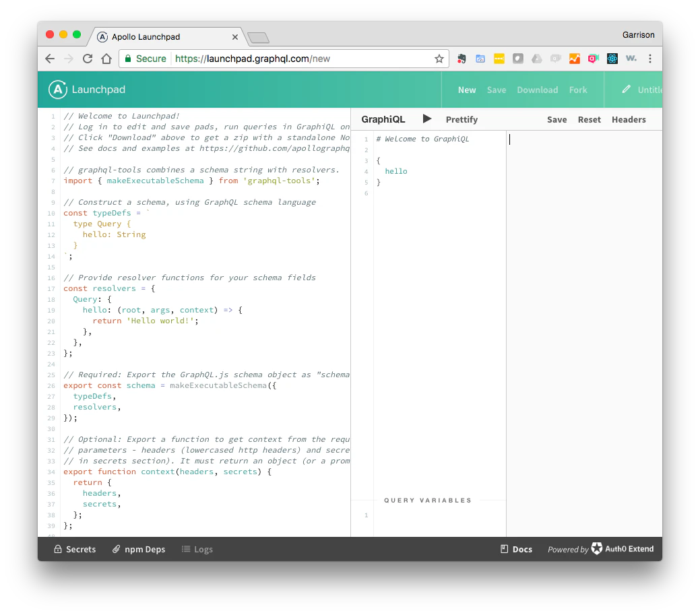Click the Secure site info label
This screenshot has width=700, height=615.
coord(146,59)
